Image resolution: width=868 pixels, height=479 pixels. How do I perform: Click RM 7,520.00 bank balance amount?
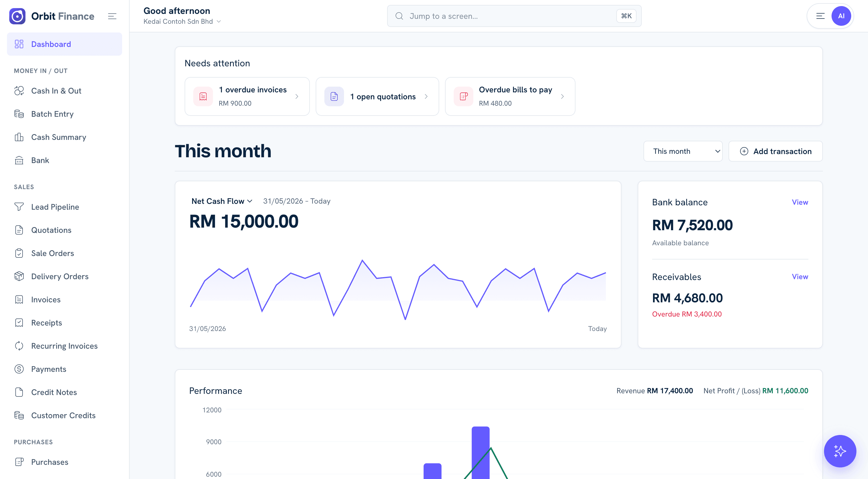pos(692,225)
